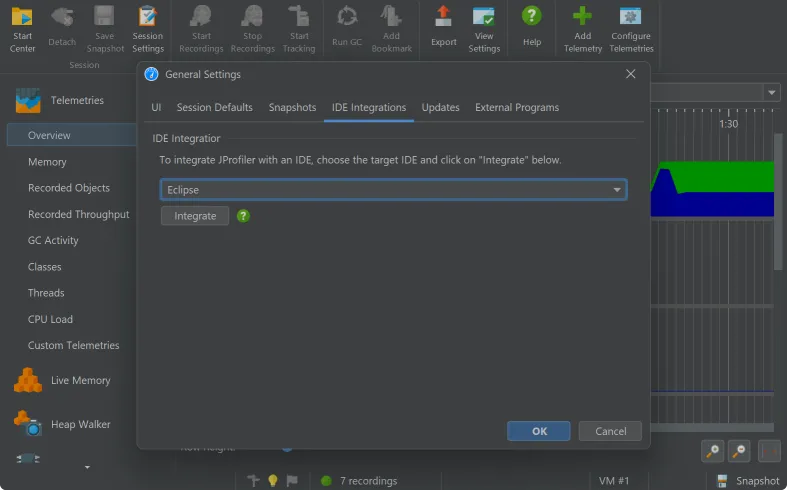Viewport: 787px width, 490px height.
Task: Close the General Settings dialog
Action: point(631,74)
